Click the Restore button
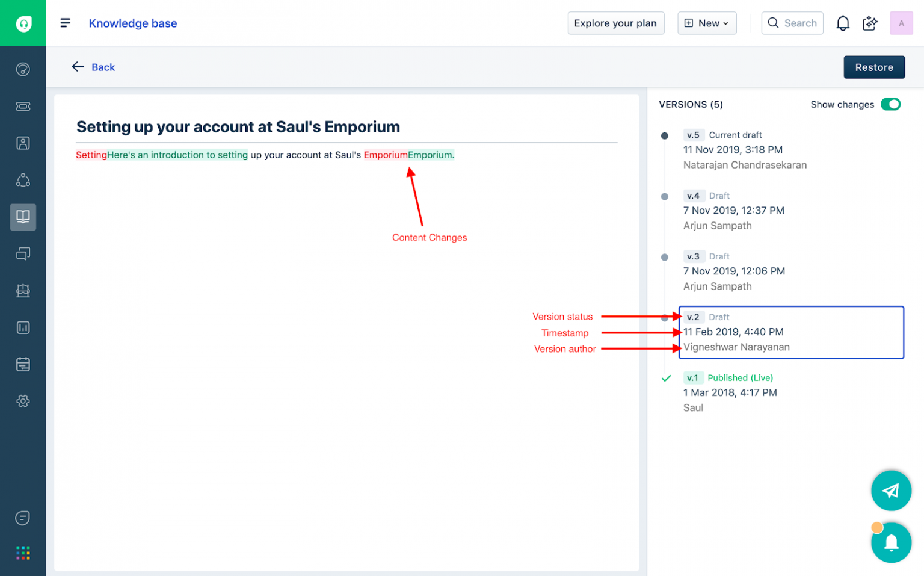The height and width of the screenshot is (576, 924). pyautogui.click(x=874, y=67)
